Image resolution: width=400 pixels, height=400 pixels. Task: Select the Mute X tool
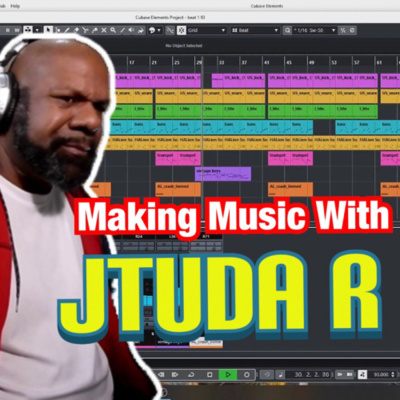pos(104,30)
